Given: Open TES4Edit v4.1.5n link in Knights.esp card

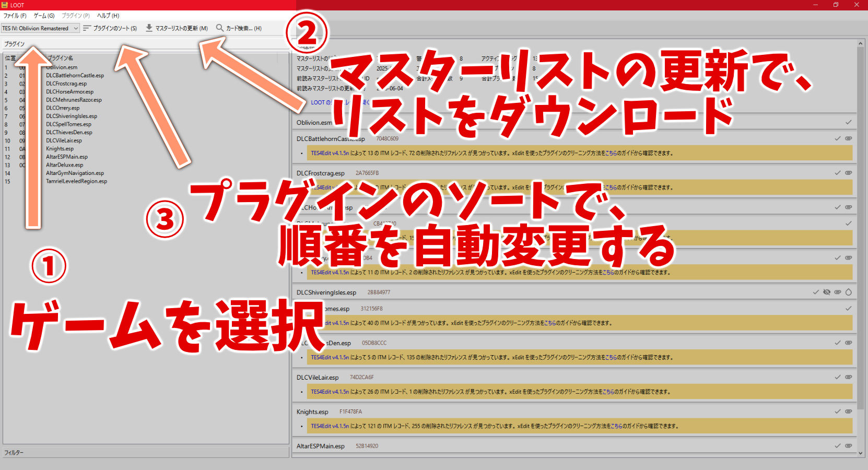Looking at the screenshot, I should pos(330,426).
